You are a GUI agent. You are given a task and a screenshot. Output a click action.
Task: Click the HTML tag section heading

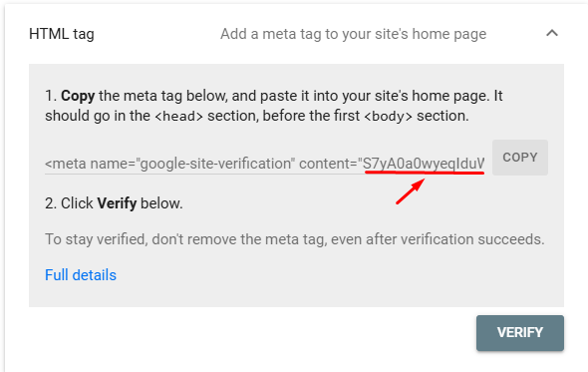pos(62,34)
